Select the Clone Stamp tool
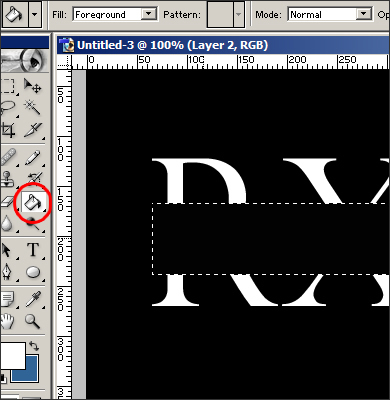 [x=8, y=180]
